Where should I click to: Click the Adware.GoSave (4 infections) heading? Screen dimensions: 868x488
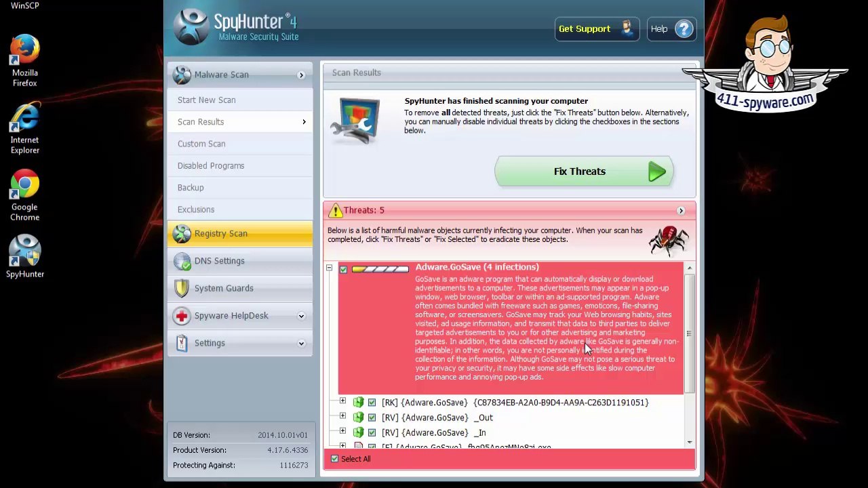click(477, 267)
